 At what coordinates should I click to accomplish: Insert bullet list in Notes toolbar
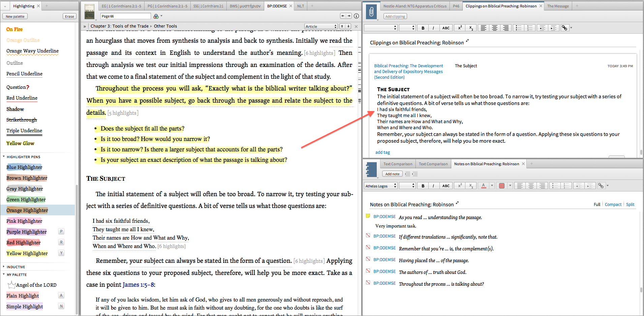click(555, 186)
